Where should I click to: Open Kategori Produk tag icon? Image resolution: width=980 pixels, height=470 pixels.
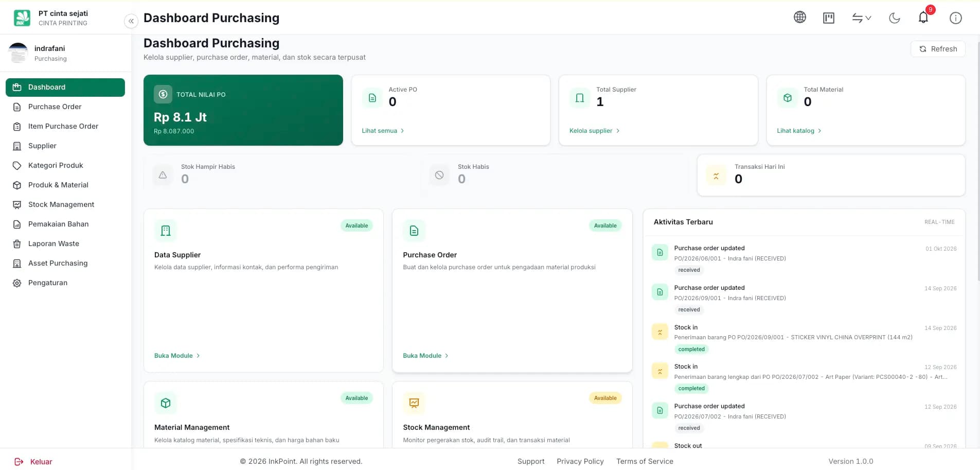click(x=17, y=166)
